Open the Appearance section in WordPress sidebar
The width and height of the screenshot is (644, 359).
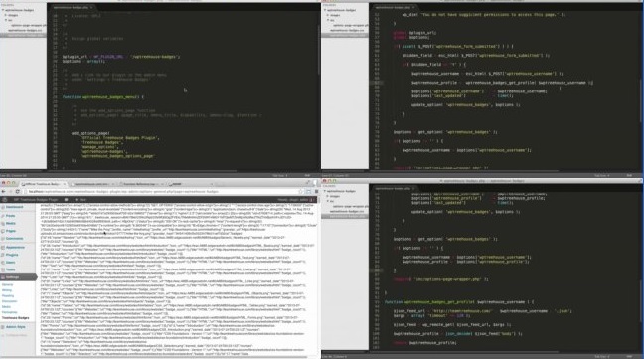pos(15,248)
